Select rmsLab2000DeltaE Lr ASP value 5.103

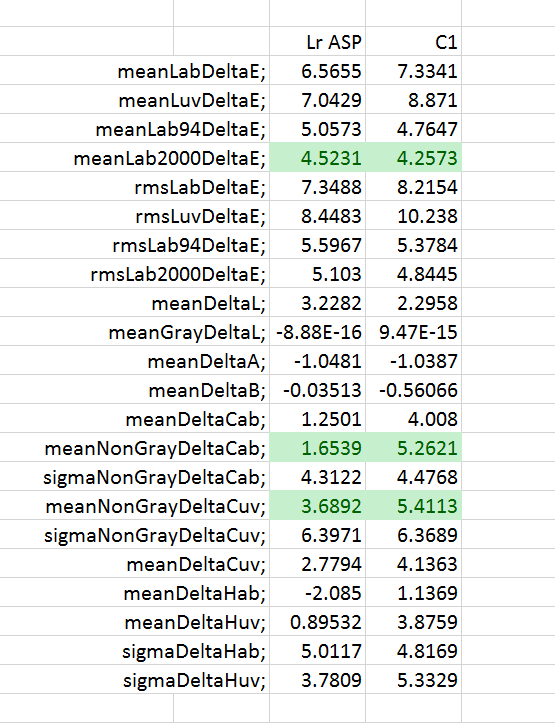tap(318, 273)
